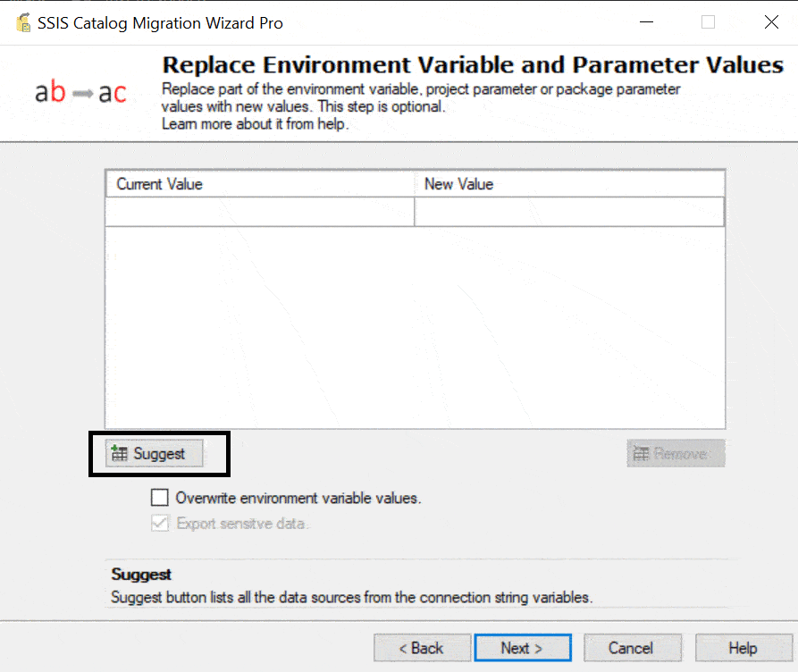Enable Overwrite environment variable values checkbox
The width and height of the screenshot is (798, 672).
[x=159, y=498]
